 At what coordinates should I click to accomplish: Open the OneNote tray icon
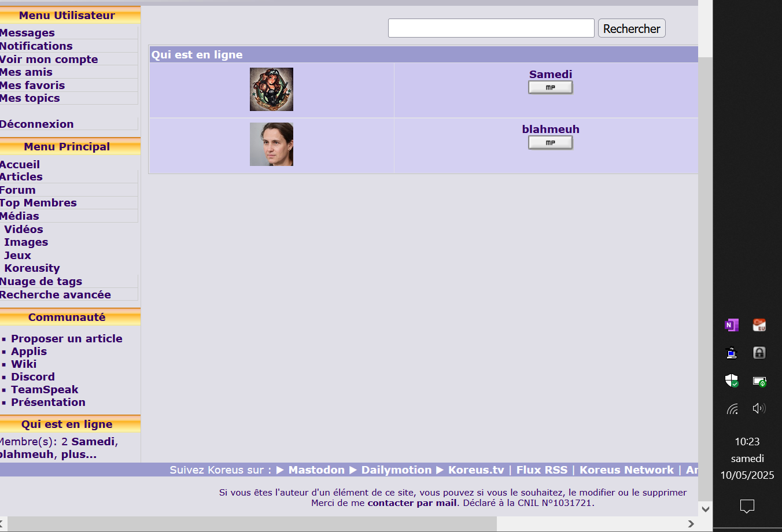tap(732, 325)
